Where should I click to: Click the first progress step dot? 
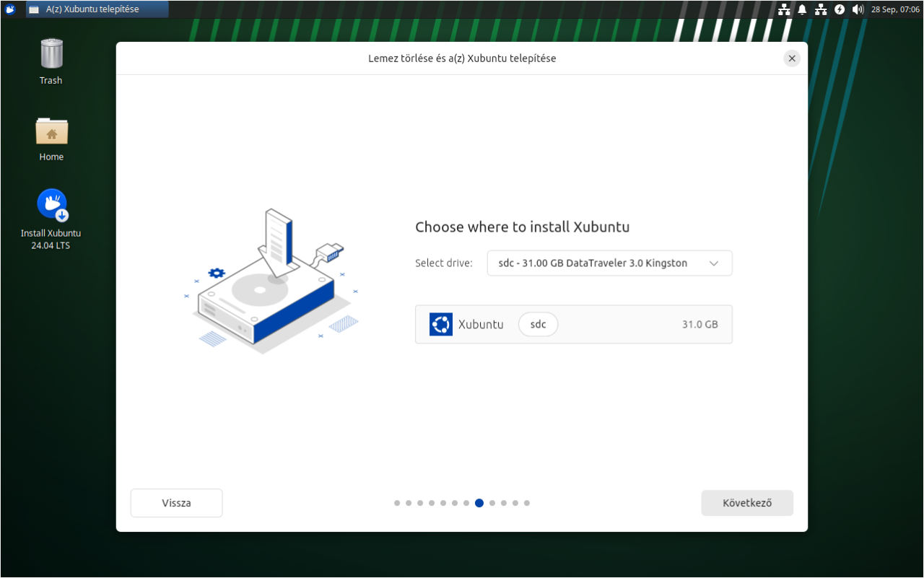coord(397,503)
